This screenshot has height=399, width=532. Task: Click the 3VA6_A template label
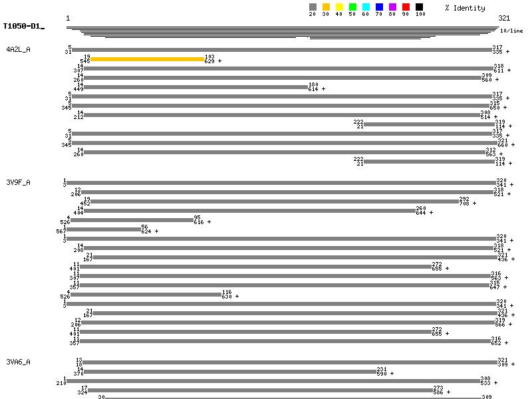[18, 362]
